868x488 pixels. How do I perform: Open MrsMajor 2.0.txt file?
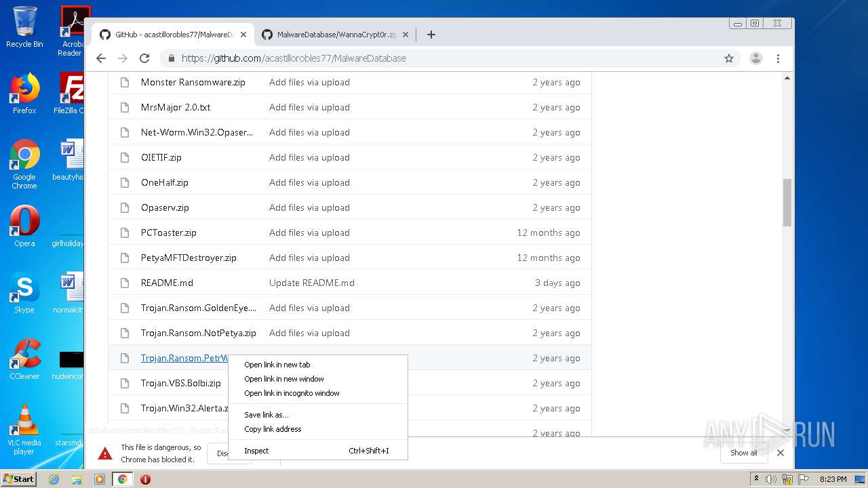click(x=176, y=107)
